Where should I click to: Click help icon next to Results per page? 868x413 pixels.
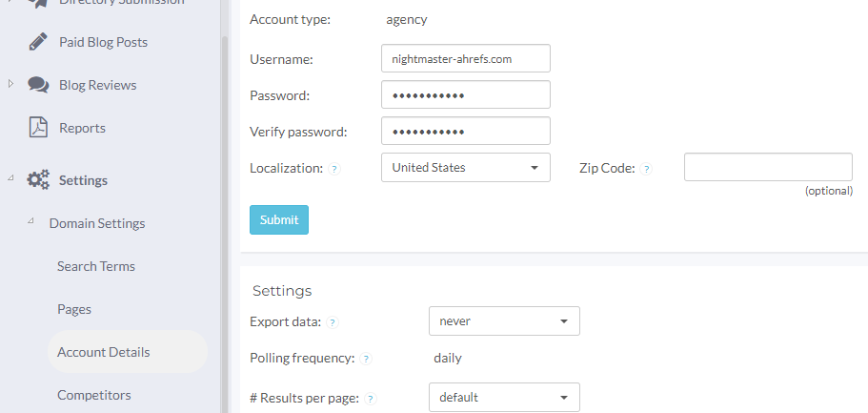click(371, 399)
